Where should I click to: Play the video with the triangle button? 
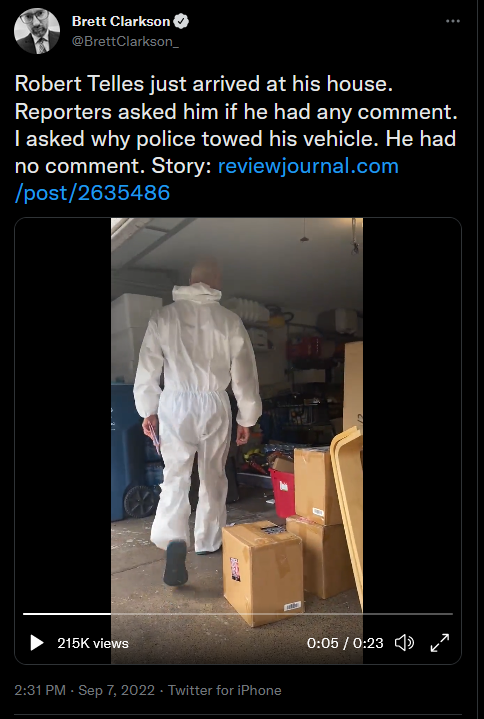[37, 643]
